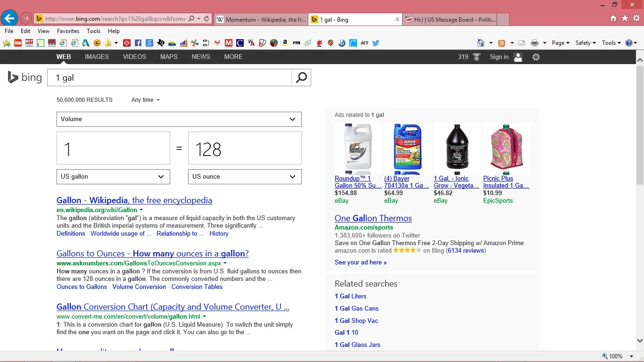Click the RSS feeds icon
This screenshot has width=644, height=362.
click(502, 43)
